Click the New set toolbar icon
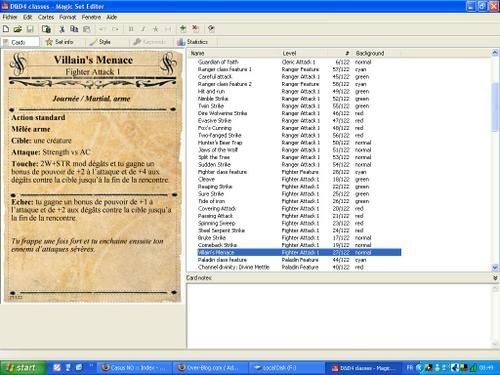This screenshot has width=500, height=375. [x=6, y=29]
